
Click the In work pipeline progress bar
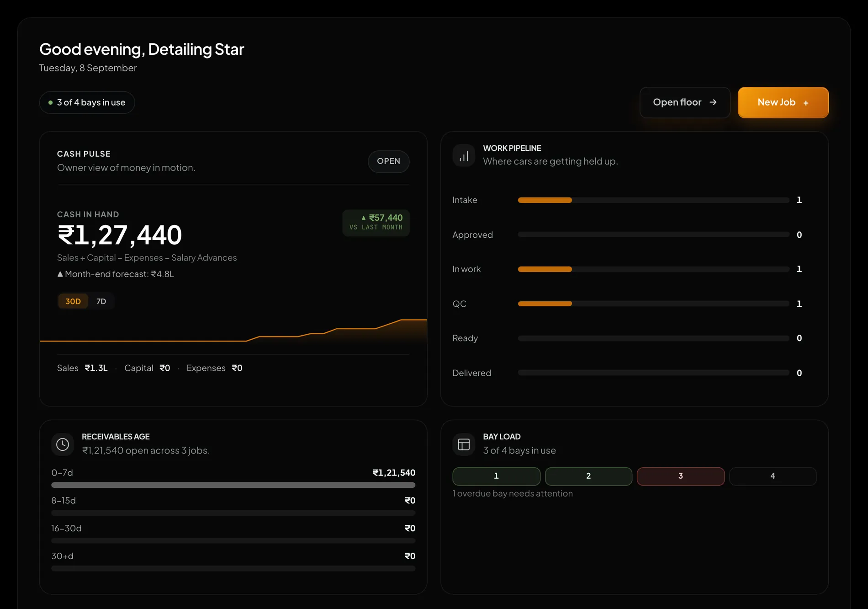(x=653, y=269)
